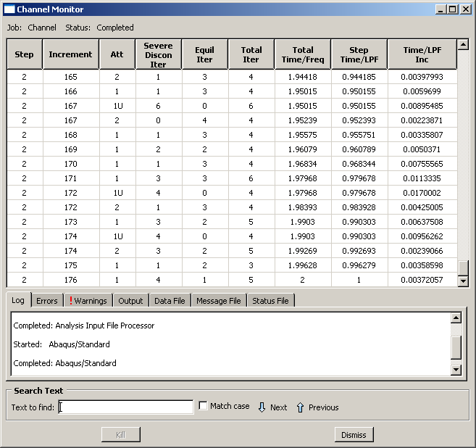Click in the Text to find field

(126, 407)
